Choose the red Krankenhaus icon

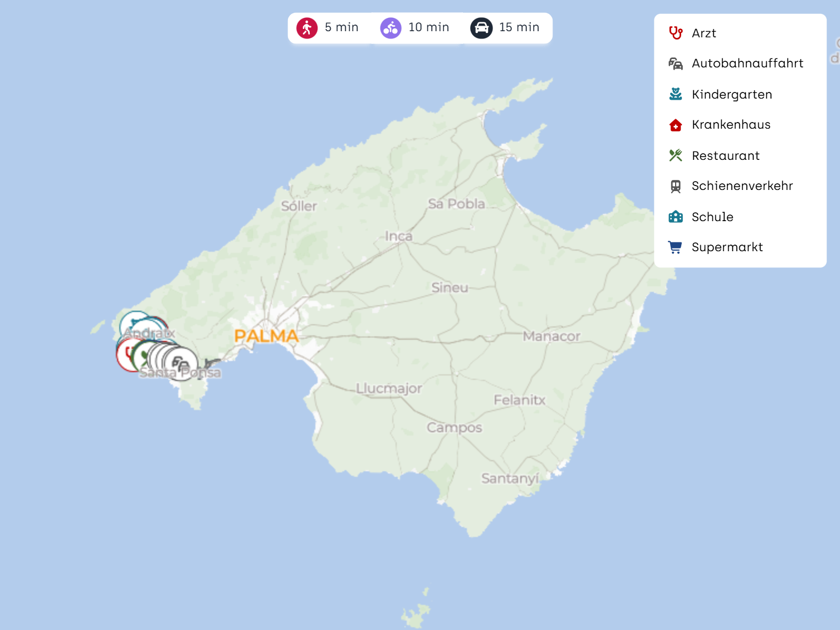point(675,125)
